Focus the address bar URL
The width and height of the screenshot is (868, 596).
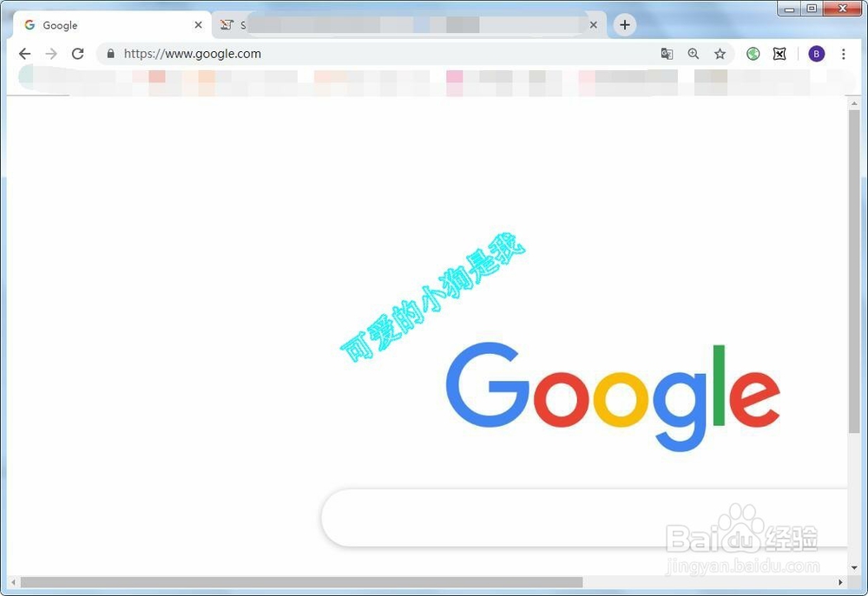pos(192,54)
